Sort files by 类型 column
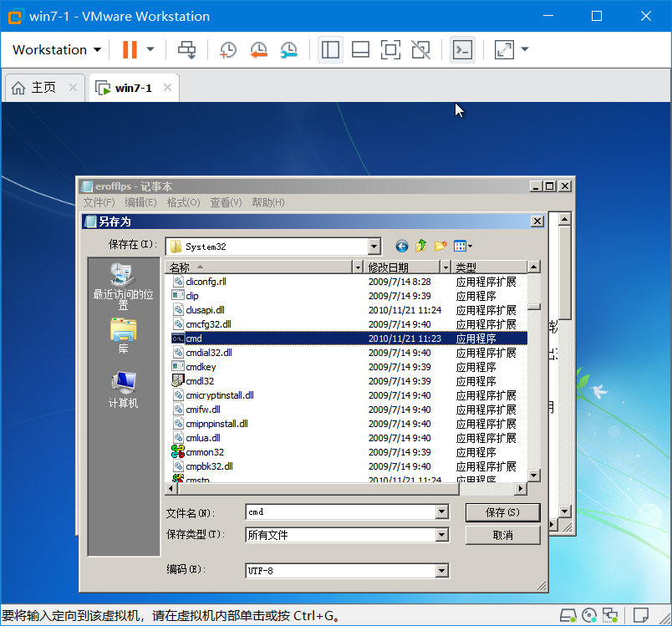This screenshot has height=626, width=672. tap(489, 267)
